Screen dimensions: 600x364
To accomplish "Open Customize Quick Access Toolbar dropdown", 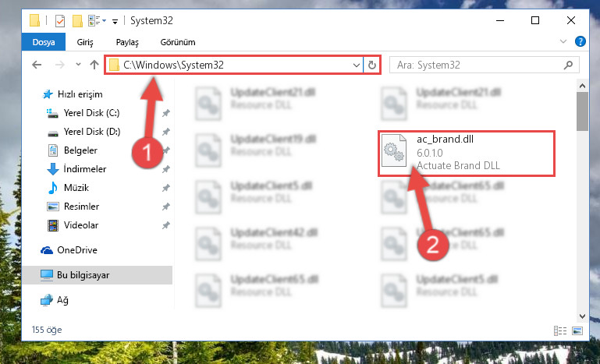I will point(115,22).
